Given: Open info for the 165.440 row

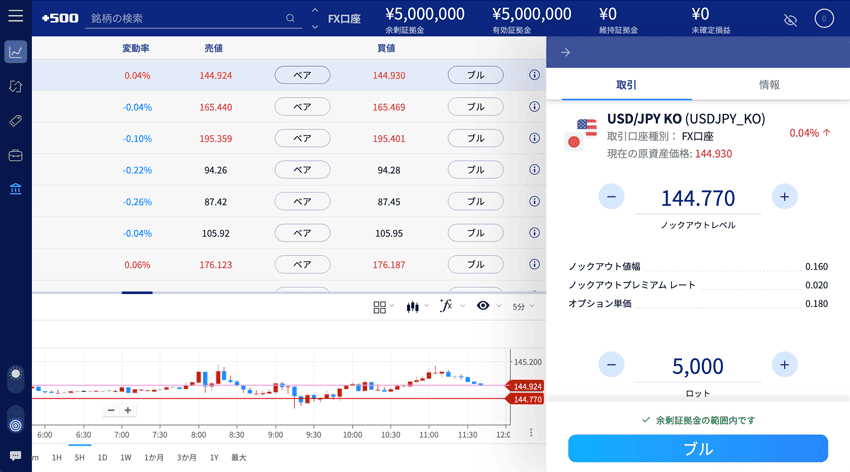Looking at the screenshot, I should point(535,106).
